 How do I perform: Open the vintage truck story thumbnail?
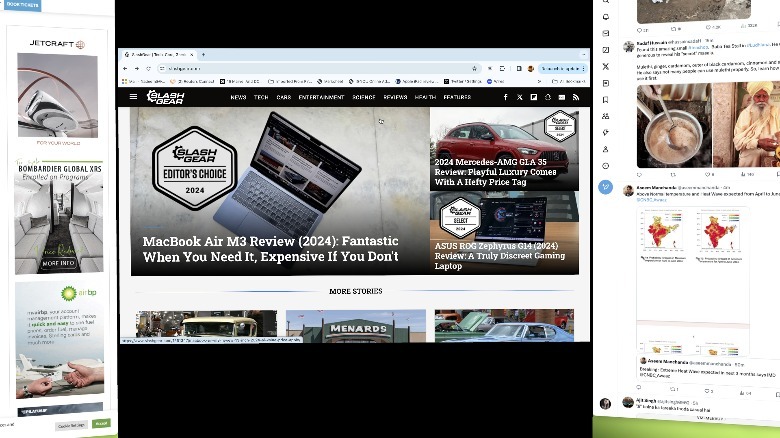pyautogui.click(x=206, y=325)
